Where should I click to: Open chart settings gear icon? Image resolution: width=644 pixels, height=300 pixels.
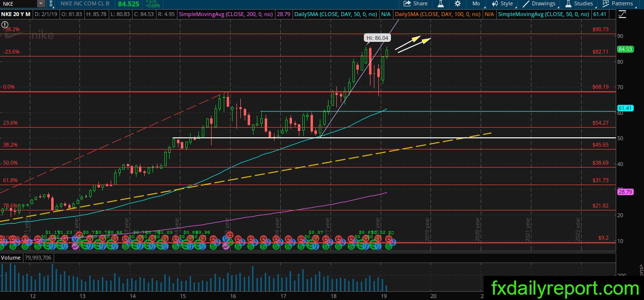click(x=458, y=3)
